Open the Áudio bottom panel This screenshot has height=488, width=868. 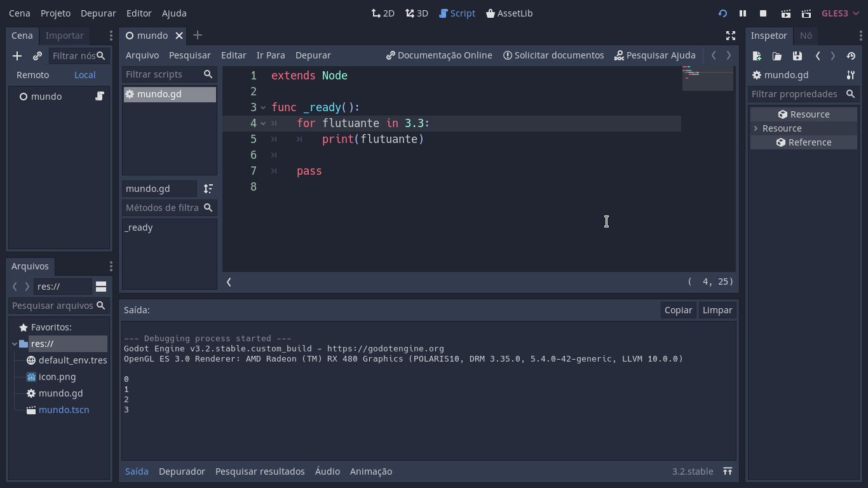click(x=328, y=471)
